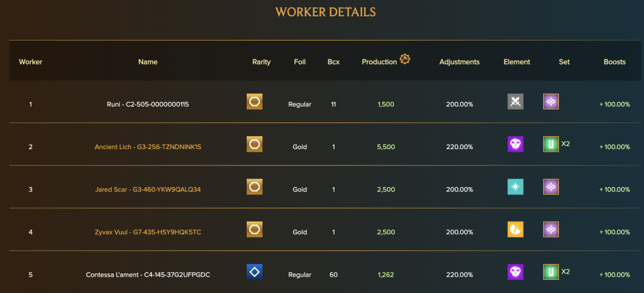Click the Adjustments column header

(459, 62)
